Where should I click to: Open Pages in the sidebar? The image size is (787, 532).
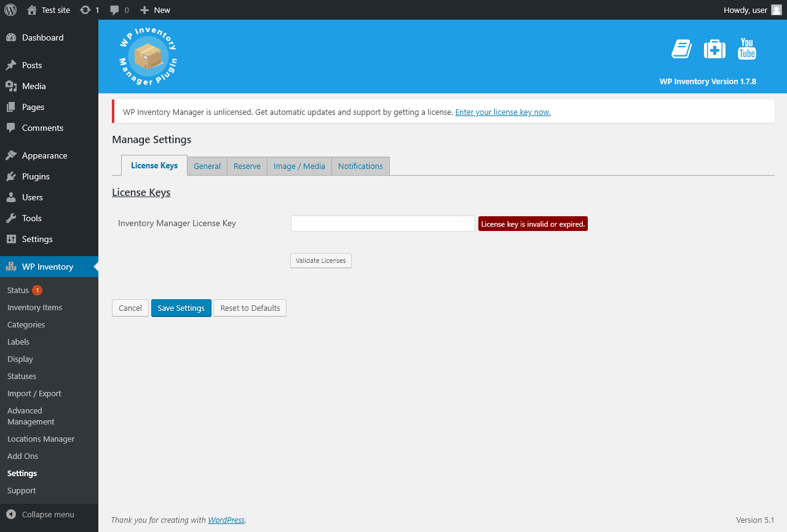tap(49, 107)
